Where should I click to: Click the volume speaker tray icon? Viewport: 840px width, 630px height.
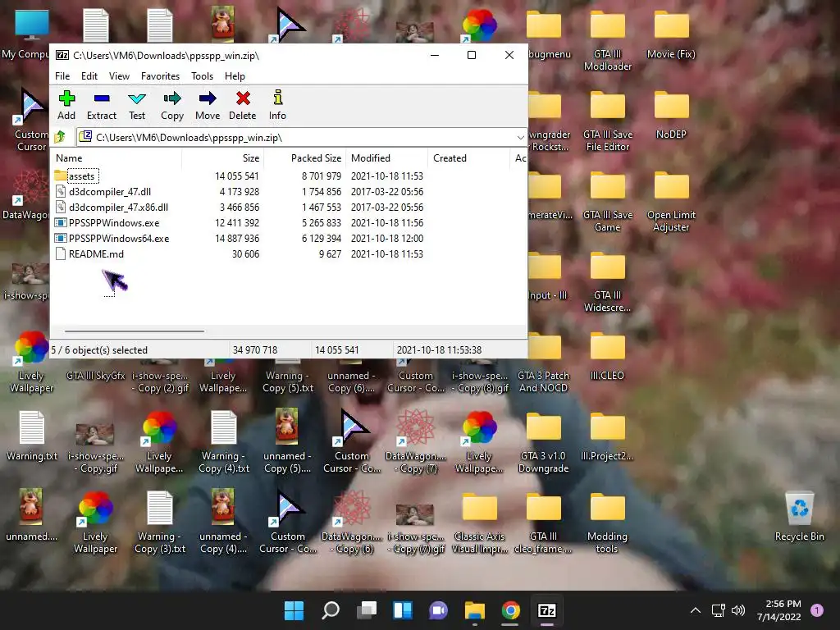(738, 610)
